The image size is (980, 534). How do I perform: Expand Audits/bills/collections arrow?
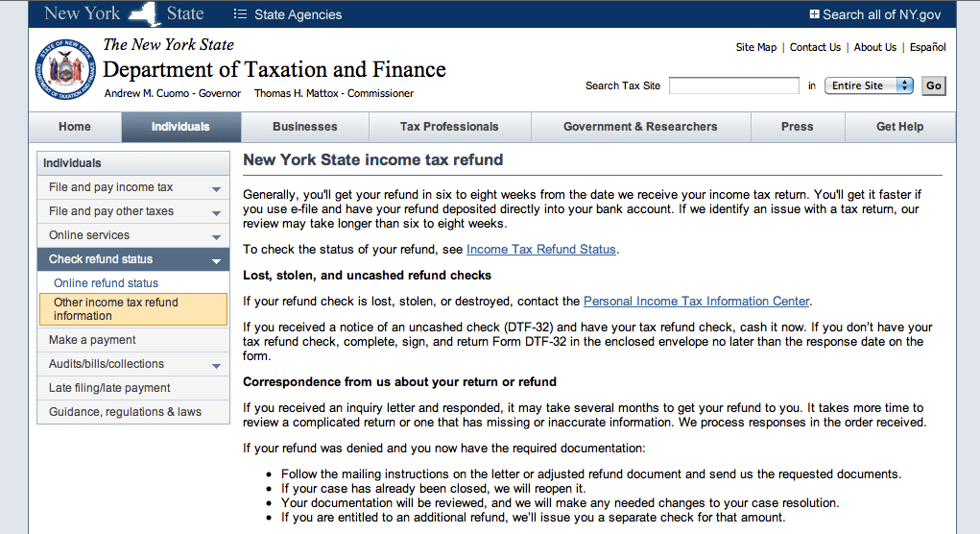216,366
